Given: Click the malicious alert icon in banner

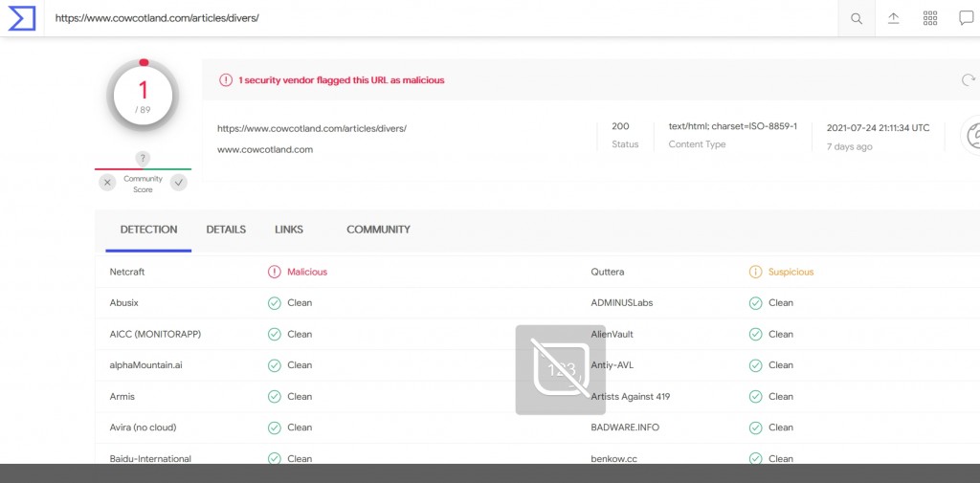Looking at the screenshot, I should coord(226,80).
